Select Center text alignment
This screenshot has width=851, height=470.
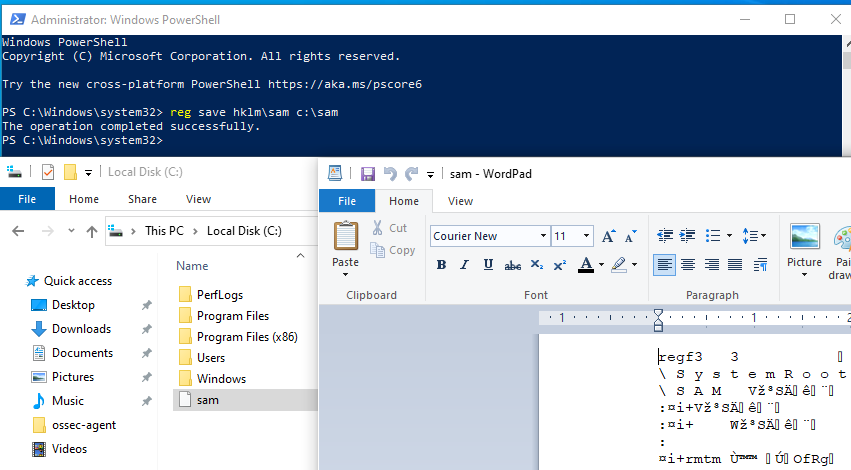tap(688, 265)
